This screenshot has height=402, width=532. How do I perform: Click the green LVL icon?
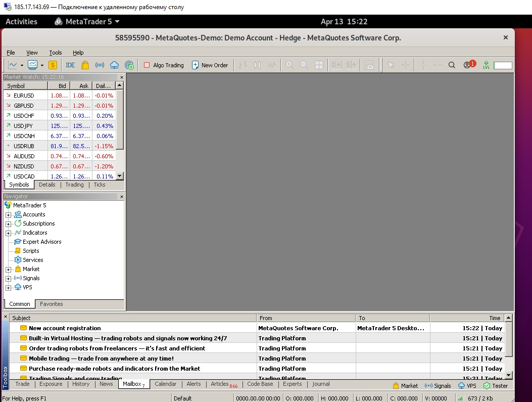coord(486,65)
